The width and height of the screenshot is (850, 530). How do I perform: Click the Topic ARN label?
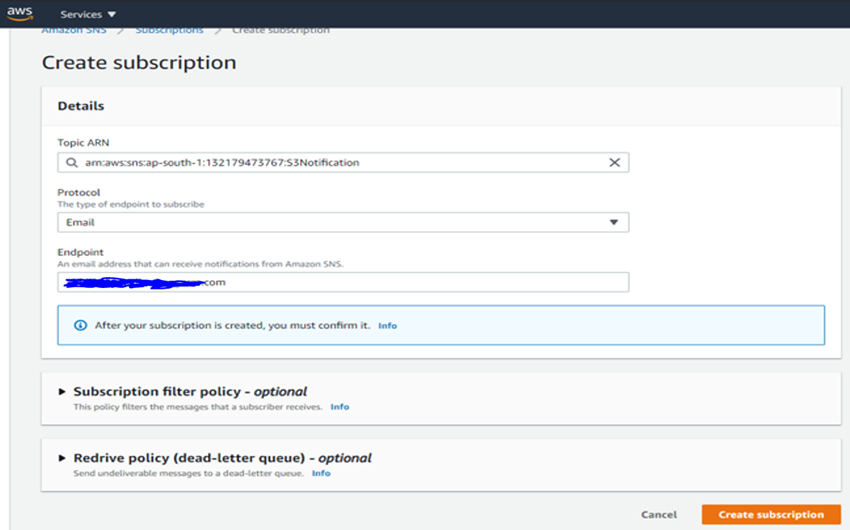click(83, 143)
